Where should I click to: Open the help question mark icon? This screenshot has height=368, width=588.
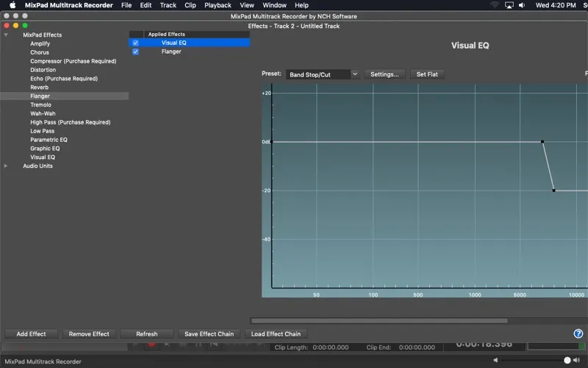tap(578, 333)
